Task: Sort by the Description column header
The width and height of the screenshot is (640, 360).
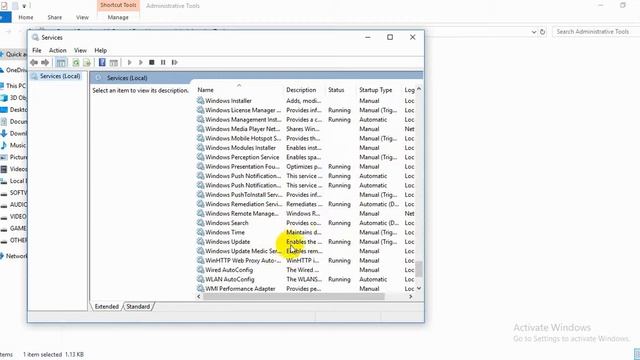Action: 304,90
